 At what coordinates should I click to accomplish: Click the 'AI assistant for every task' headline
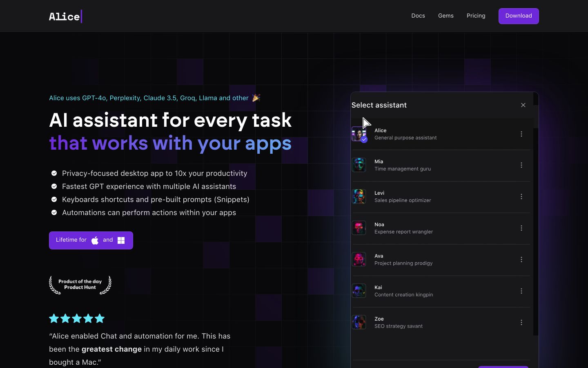pyautogui.click(x=170, y=120)
